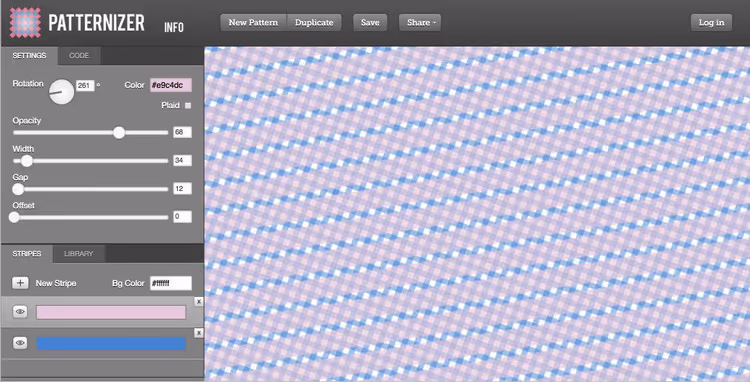
Task: Open the Info link
Action: [174, 27]
